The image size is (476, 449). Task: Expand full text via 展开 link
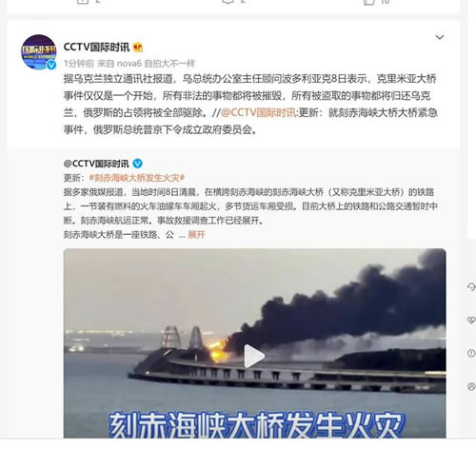[196, 235]
